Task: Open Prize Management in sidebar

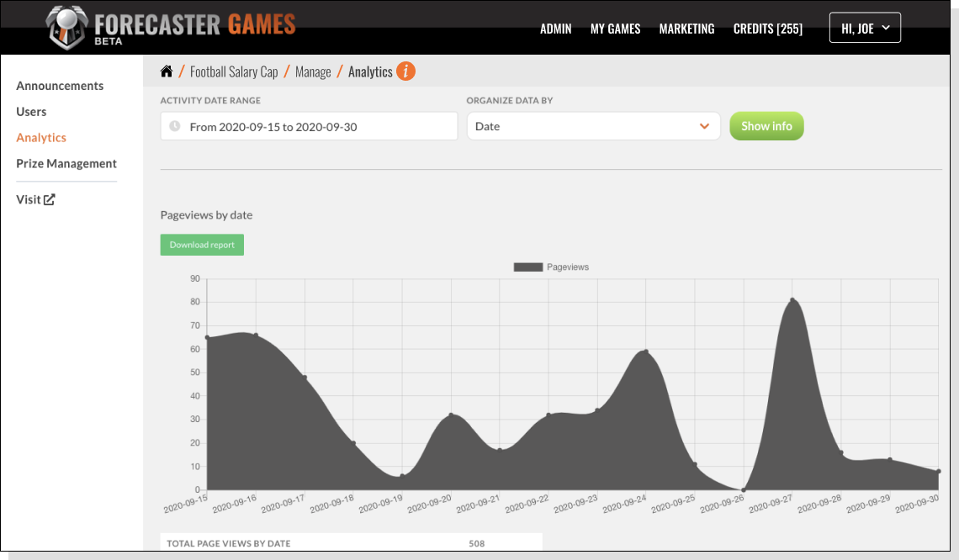Action: tap(66, 164)
